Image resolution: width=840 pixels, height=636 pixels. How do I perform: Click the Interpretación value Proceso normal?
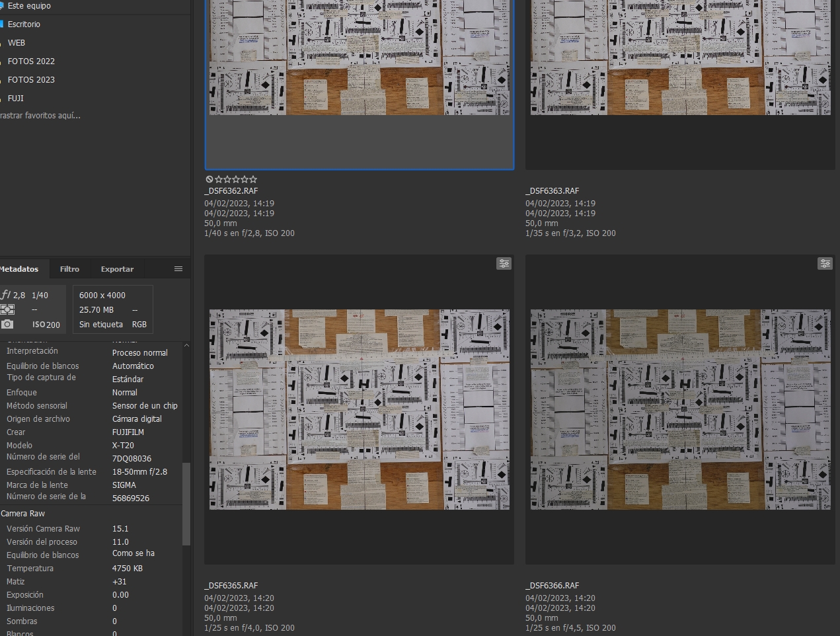[x=140, y=353]
